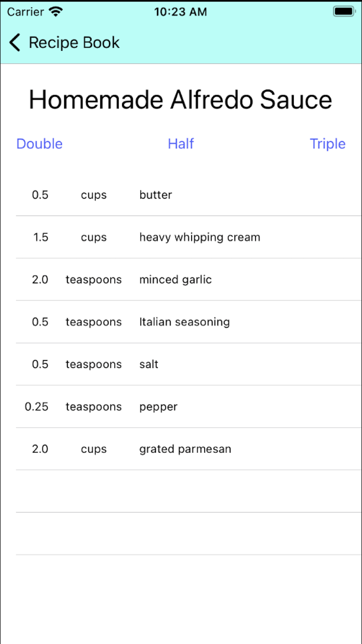The width and height of the screenshot is (362, 644).
Task: Tap the battery indicator icon
Action: pos(344,12)
